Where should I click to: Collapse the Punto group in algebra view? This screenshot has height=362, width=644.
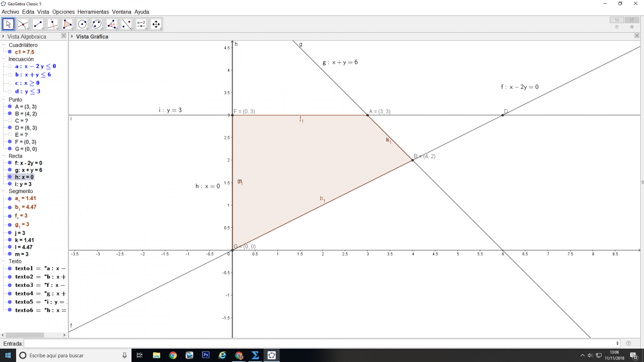4,100
